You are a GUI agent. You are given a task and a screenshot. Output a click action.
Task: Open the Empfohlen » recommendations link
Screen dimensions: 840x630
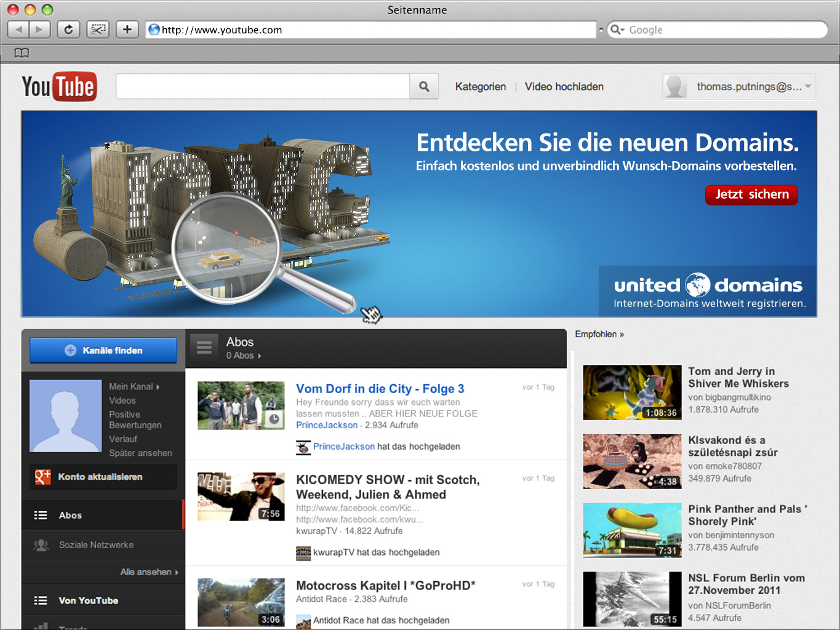click(x=599, y=334)
